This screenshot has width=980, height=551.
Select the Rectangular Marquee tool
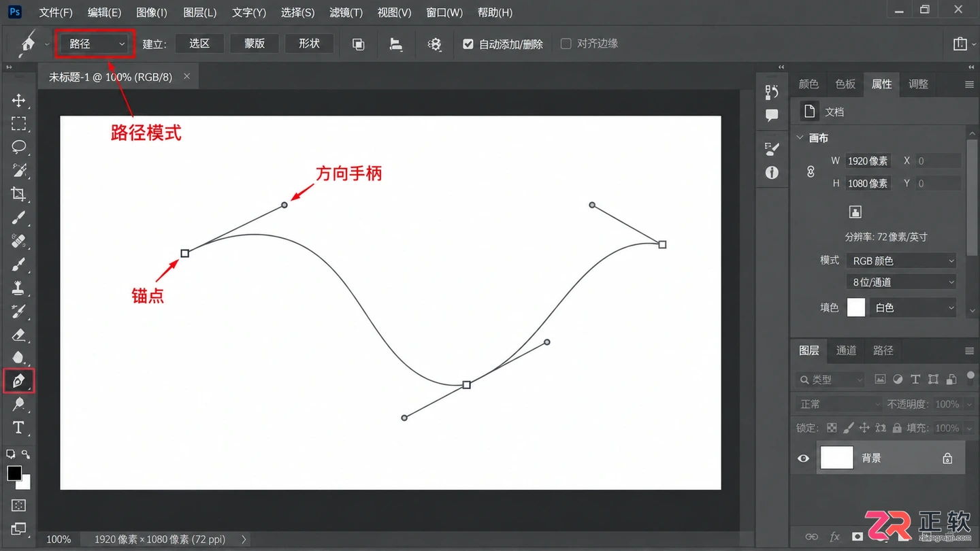(18, 124)
